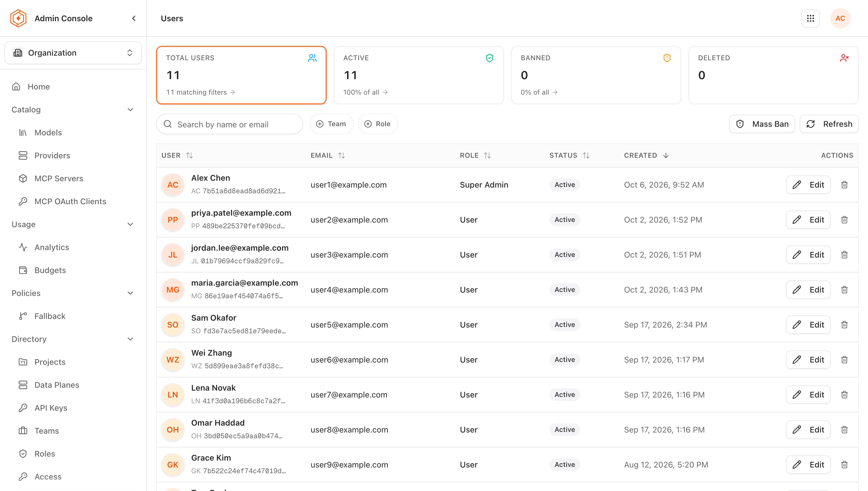Open the AC profile avatar menu
This screenshot has height=491, width=868.
click(x=840, y=18)
